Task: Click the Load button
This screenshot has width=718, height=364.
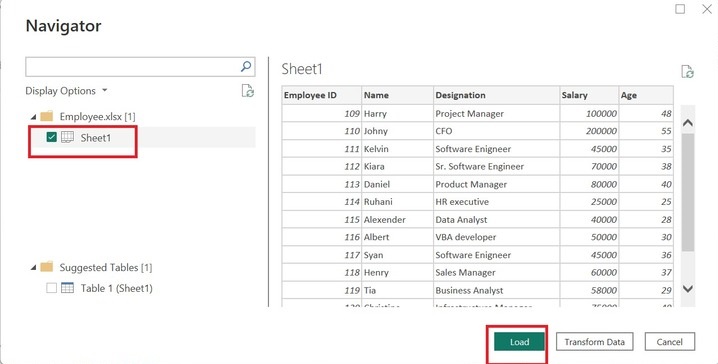Action: pyautogui.click(x=519, y=342)
